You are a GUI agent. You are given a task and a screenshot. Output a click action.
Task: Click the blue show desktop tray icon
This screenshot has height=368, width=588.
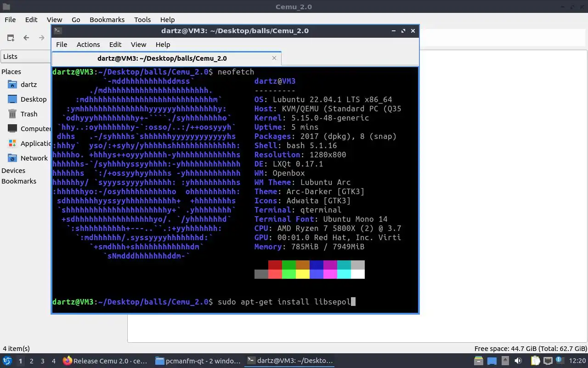[492, 361]
